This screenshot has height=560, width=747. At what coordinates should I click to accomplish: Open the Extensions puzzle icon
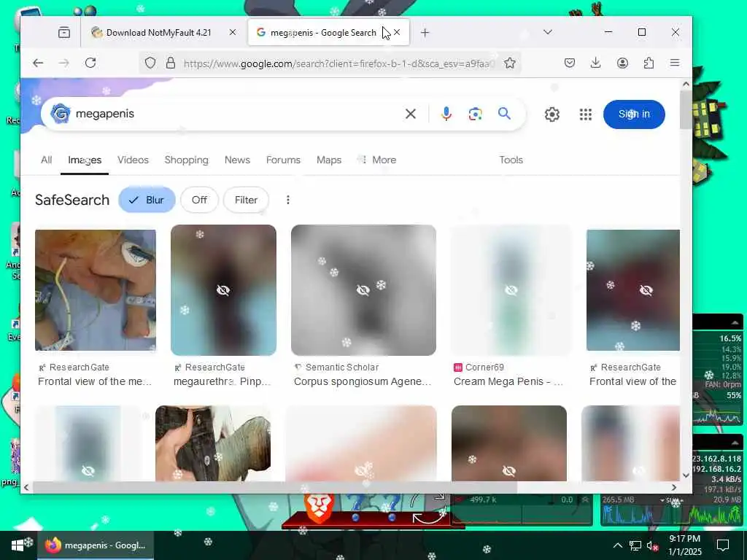click(x=649, y=63)
